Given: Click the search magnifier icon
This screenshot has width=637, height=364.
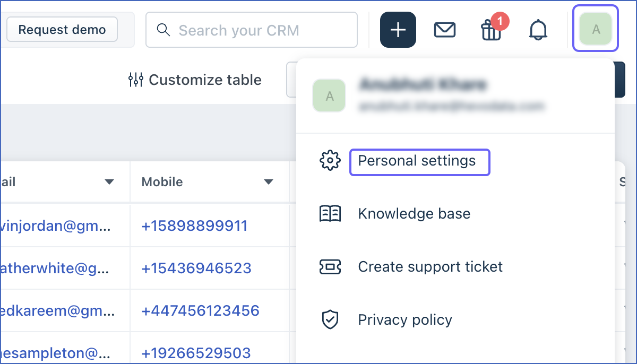Looking at the screenshot, I should point(163,30).
